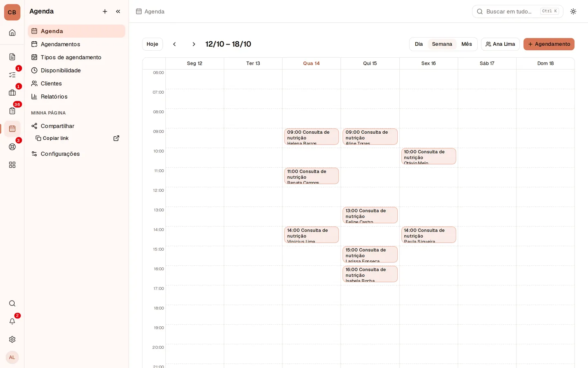The image size is (588, 368).
Task: Open the 11:00 appointment with Renata Campos
Action: (x=312, y=176)
